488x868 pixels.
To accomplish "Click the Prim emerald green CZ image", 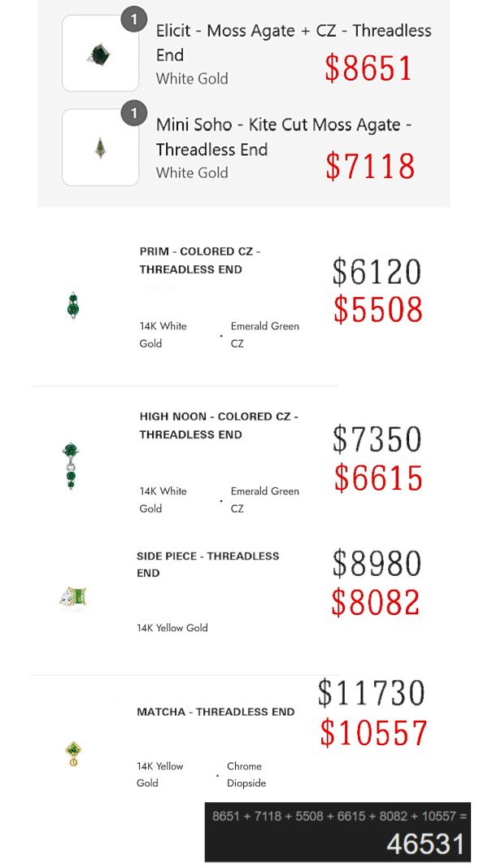I will (72, 306).
